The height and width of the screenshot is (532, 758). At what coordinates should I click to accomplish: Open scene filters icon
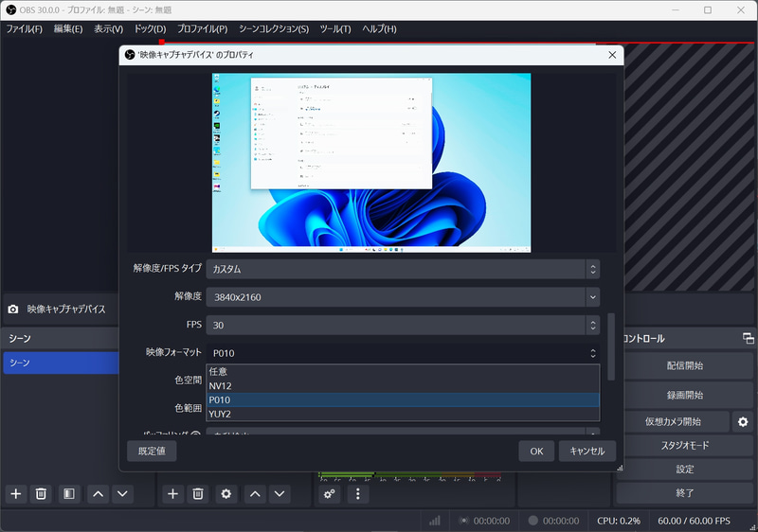[69, 494]
